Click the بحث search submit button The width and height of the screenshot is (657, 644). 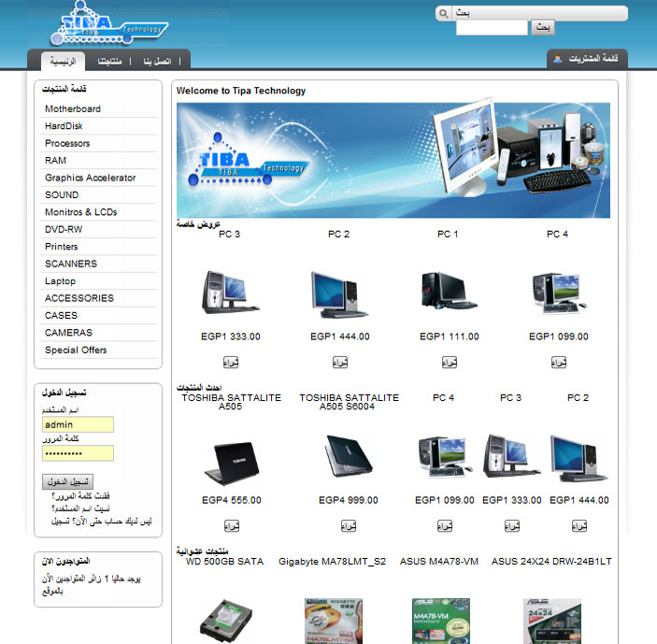[x=543, y=28]
